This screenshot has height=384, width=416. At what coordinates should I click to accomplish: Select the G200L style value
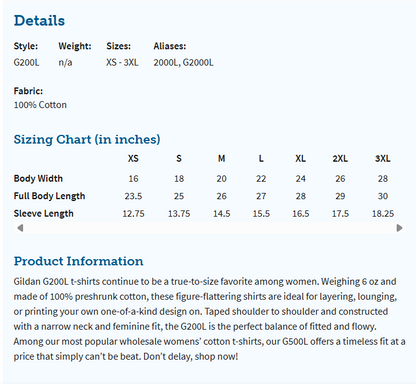tap(26, 62)
